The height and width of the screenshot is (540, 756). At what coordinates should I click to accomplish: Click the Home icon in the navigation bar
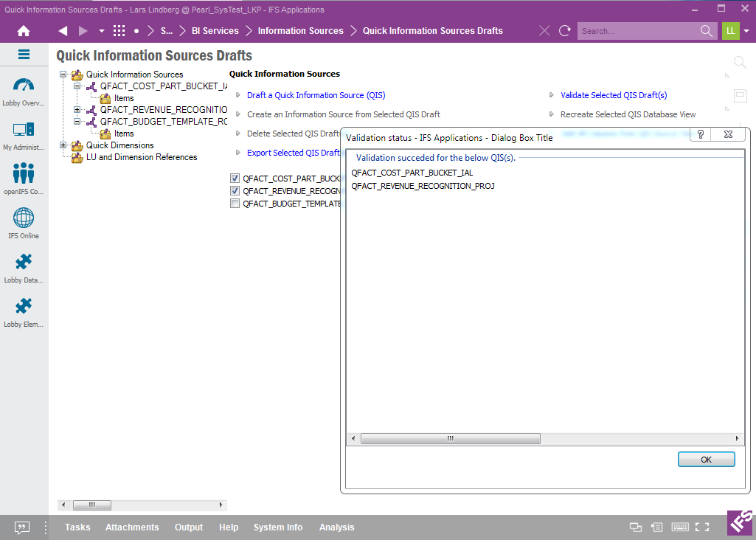tap(24, 31)
